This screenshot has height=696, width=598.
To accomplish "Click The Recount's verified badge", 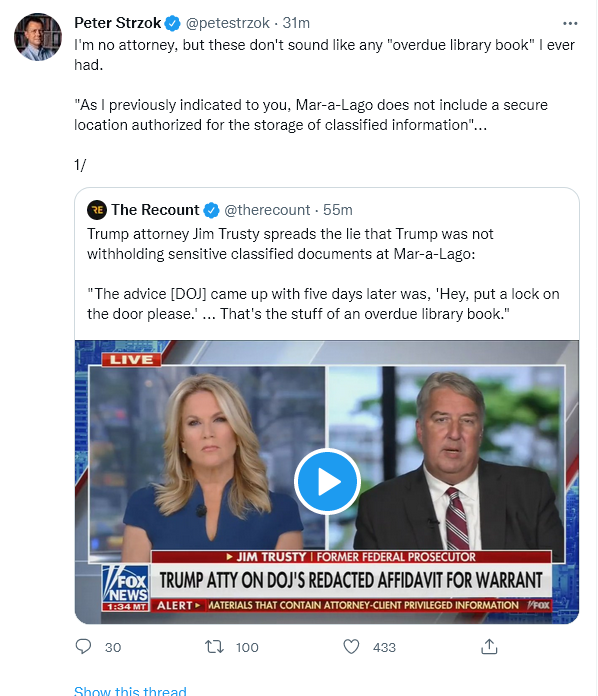I will 211,210.
